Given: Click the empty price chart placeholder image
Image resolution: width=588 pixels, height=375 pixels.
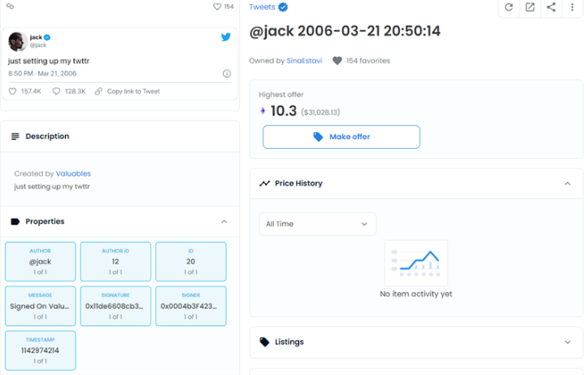Looking at the screenshot, I should click(x=416, y=264).
